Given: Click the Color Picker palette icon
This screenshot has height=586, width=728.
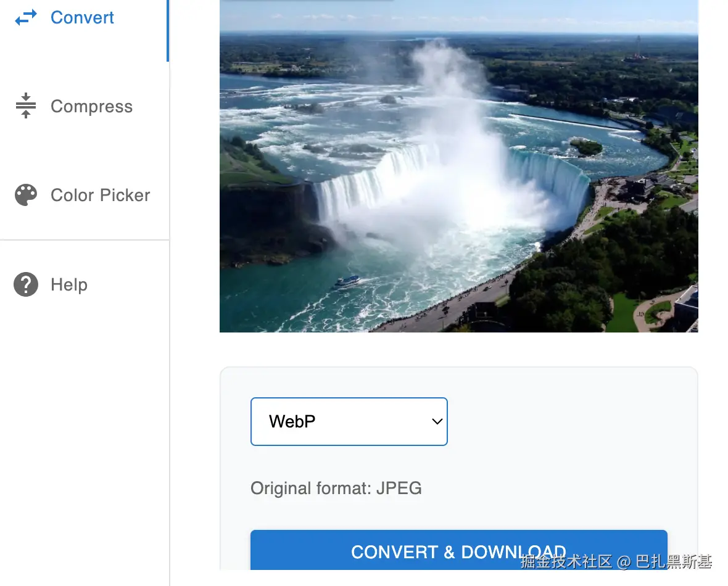Looking at the screenshot, I should coord(26,195).
